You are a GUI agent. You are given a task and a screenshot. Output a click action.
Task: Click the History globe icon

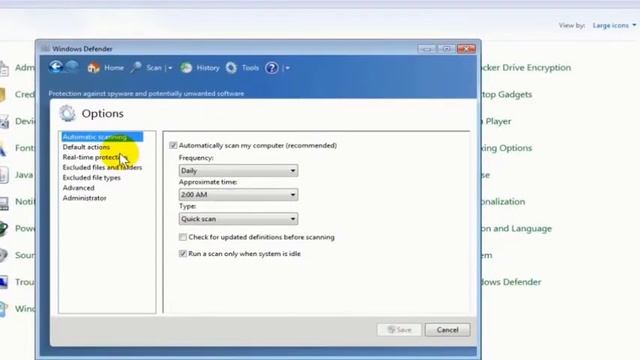pos(186,68)
